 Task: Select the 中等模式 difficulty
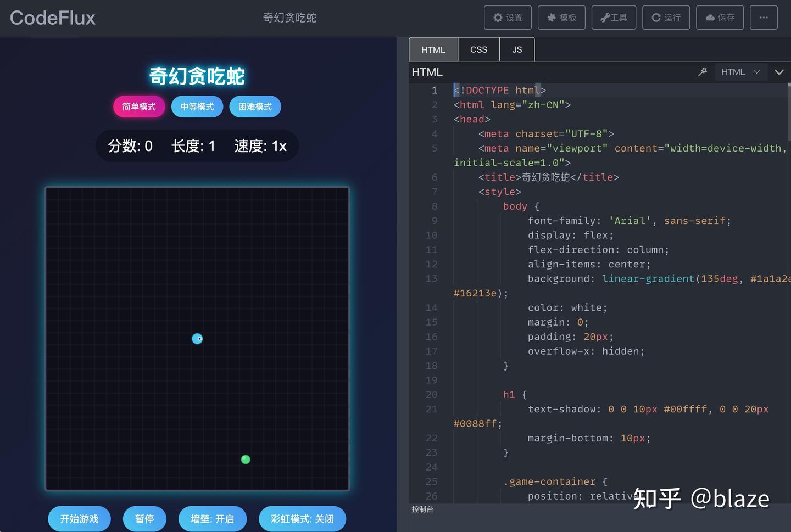click(x=197, y=107)
